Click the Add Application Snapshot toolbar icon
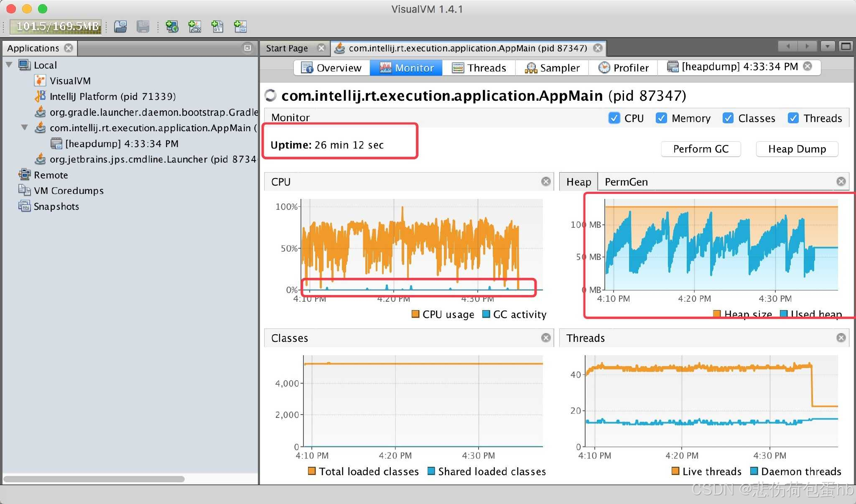This screenshot has height=504, width=856. pos(240,27)
